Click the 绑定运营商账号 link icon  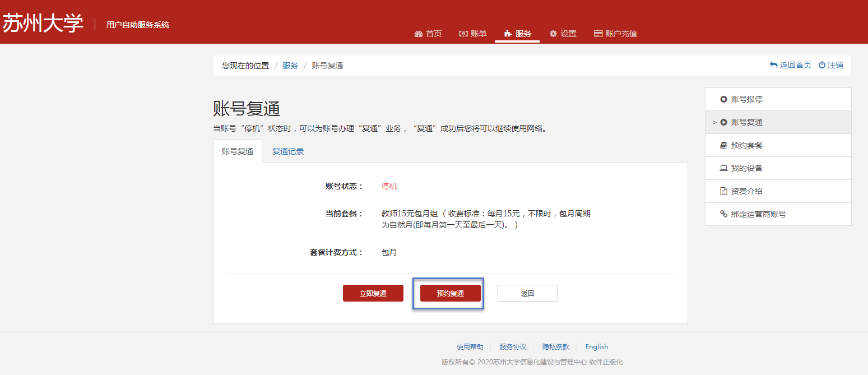[x=723, y=214]
